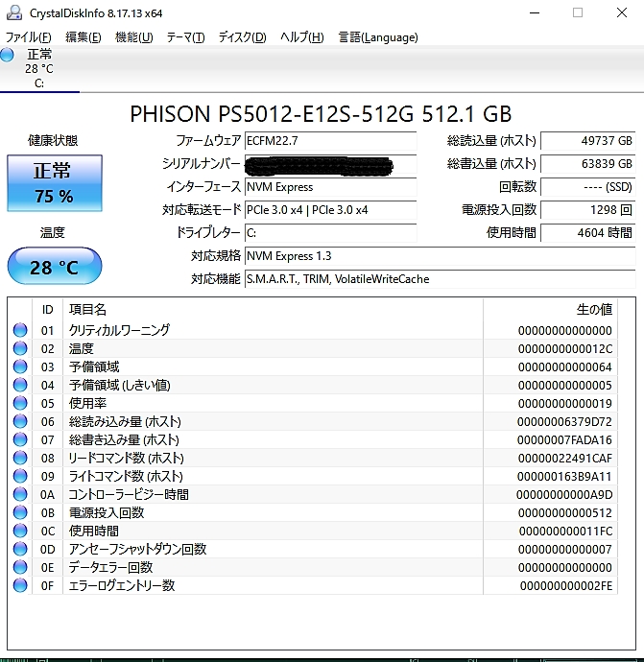Click status orb for 予備領域 (しきい値) row
Screen dimensions: 644x662
tap(20, 385)
